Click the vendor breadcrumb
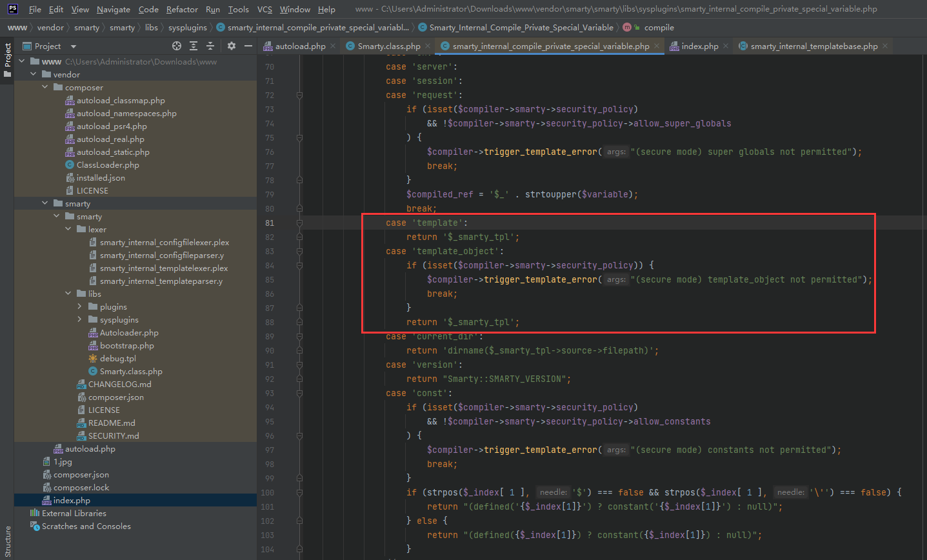The image size is (927, 560). [x=50, y=27]
